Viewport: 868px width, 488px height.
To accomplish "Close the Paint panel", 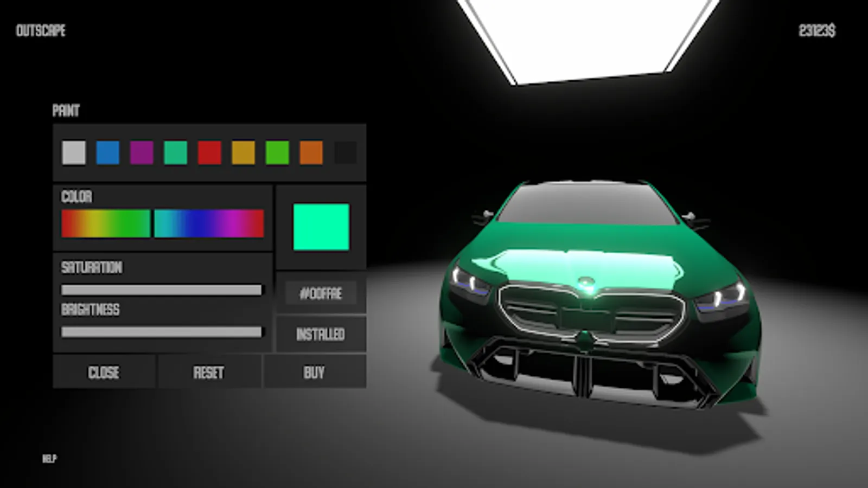I will click(105, 373).
